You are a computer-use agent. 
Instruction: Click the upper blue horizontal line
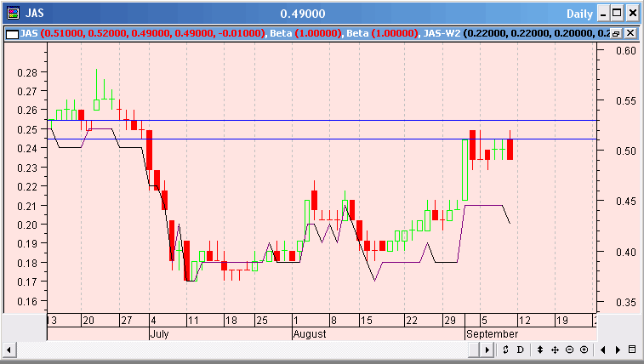tap(322, 120)
